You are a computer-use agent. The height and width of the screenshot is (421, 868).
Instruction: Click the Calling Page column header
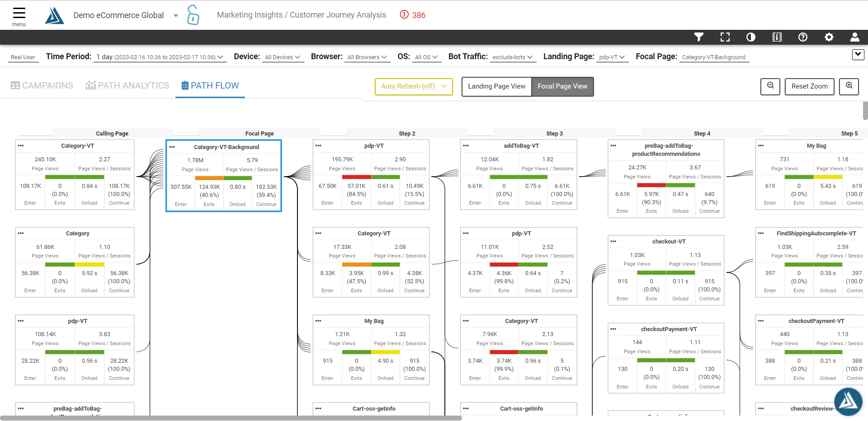(112, 133)
